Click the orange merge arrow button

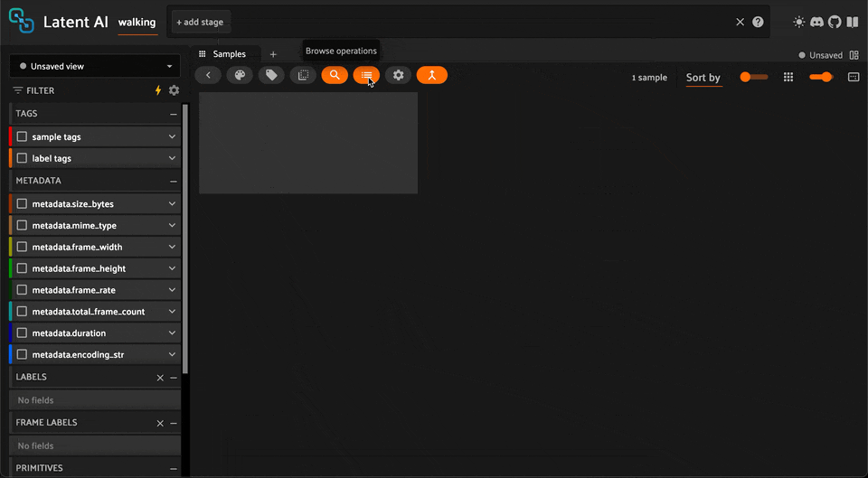tap(432, 75)
